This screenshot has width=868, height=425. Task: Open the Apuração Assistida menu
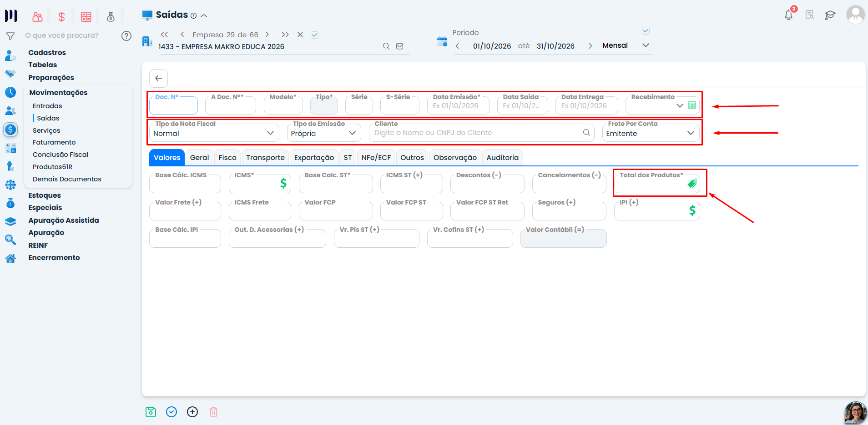(x=64, y=220)
